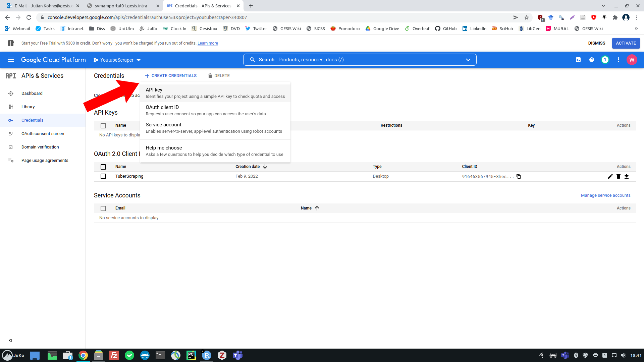Edit the TuberScraping OAuth client

610,176
